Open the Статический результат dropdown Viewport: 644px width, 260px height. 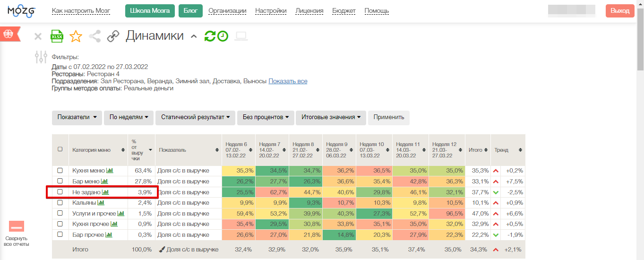(x=195, y=117)
